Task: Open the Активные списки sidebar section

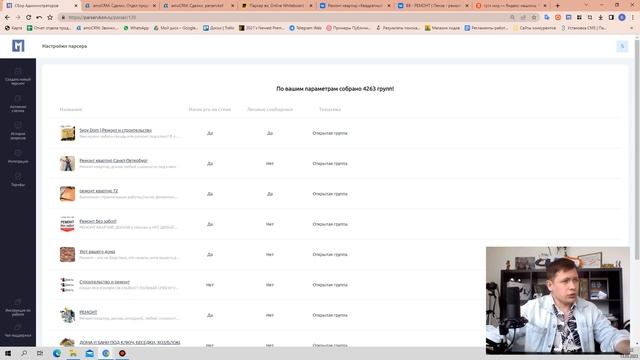Action: tap(18, 104)
